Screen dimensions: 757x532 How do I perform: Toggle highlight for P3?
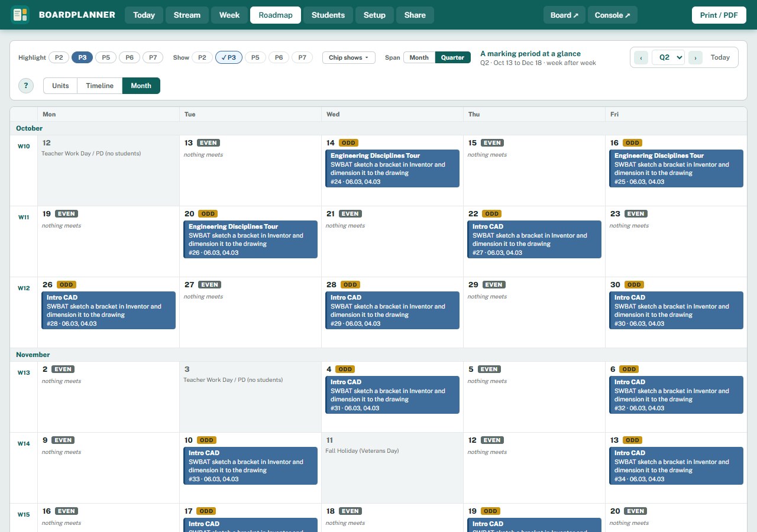coord(82,57)
